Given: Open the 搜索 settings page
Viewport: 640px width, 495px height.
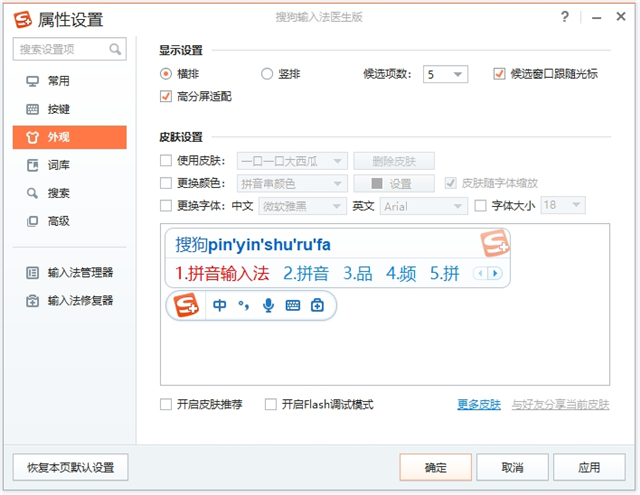Looking at the screenshot, I should click(69, 193).
